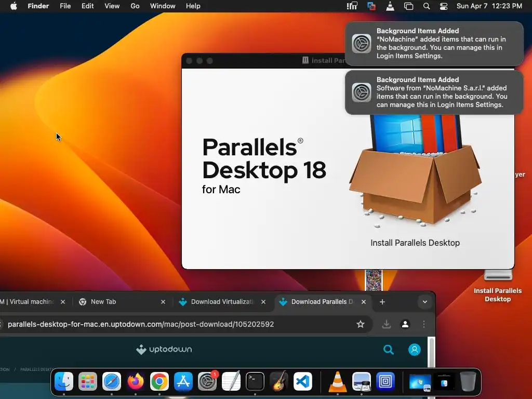Screen dimensions: 532x399
Task: Open the Window menu
Action: tap(163, 6)
